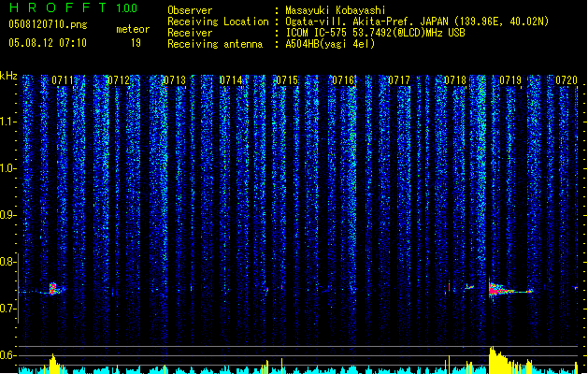Screen dimensions: 588x374
Task: Select the filename 0508120710.png
Action: [x=48, y=24]
